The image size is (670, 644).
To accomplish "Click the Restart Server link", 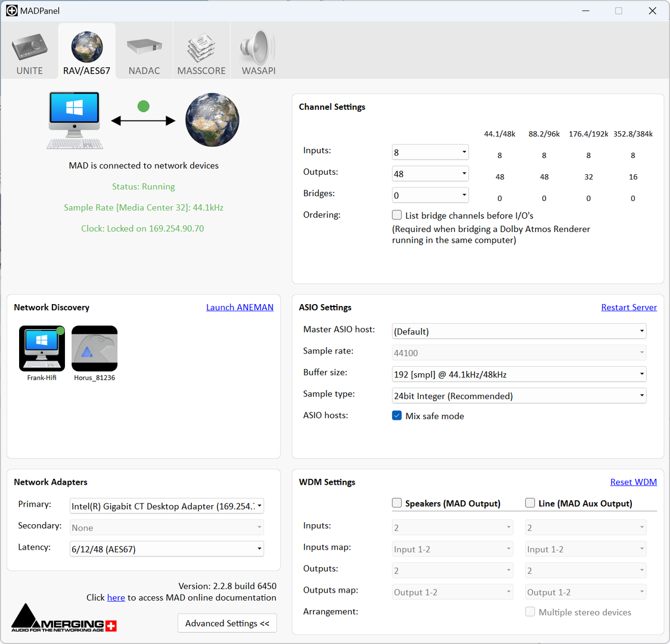I will pos(629,307).
